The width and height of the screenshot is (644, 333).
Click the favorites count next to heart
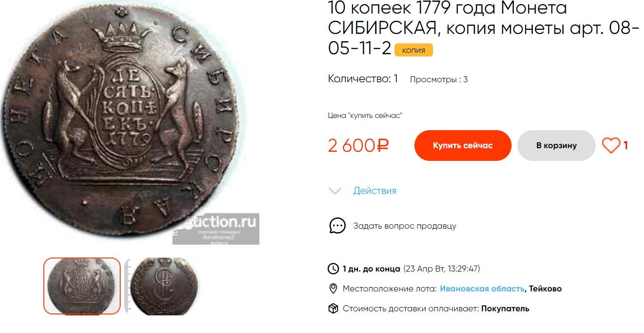coord(625,145)
